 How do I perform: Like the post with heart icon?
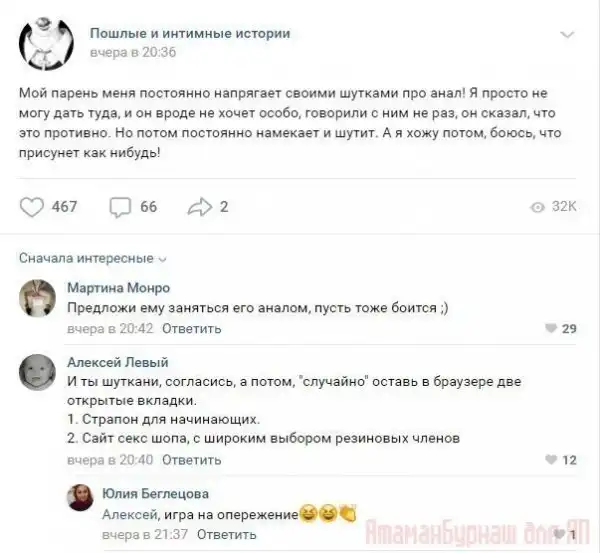[x=31, y=207]
